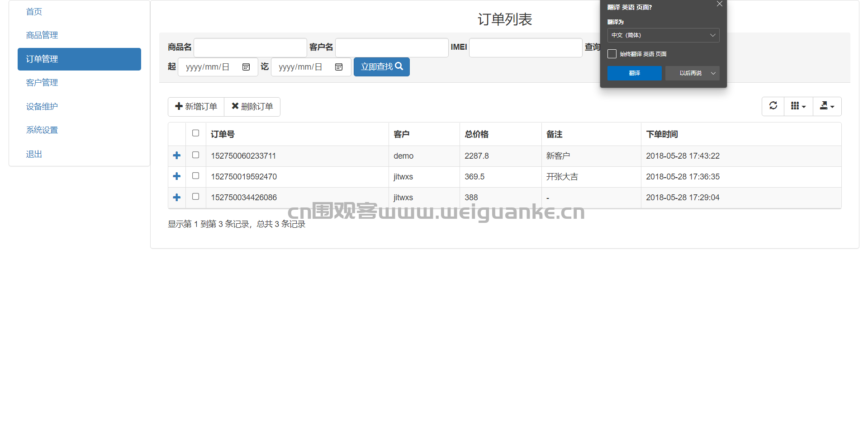Focus the 客户名 input field

coord(392,47)
